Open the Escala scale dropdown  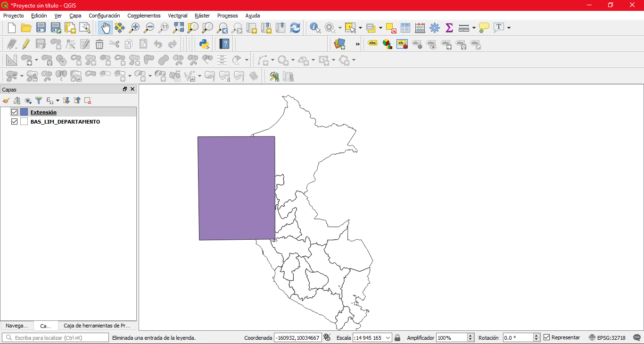[388, 338]
